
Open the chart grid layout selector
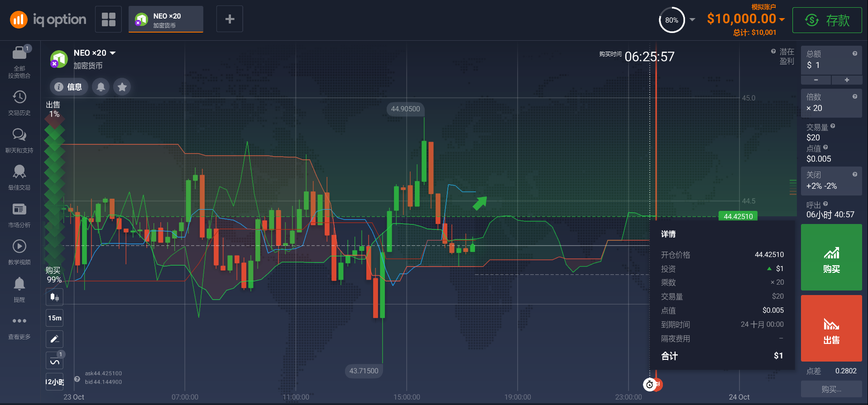[x=108, y=19]
